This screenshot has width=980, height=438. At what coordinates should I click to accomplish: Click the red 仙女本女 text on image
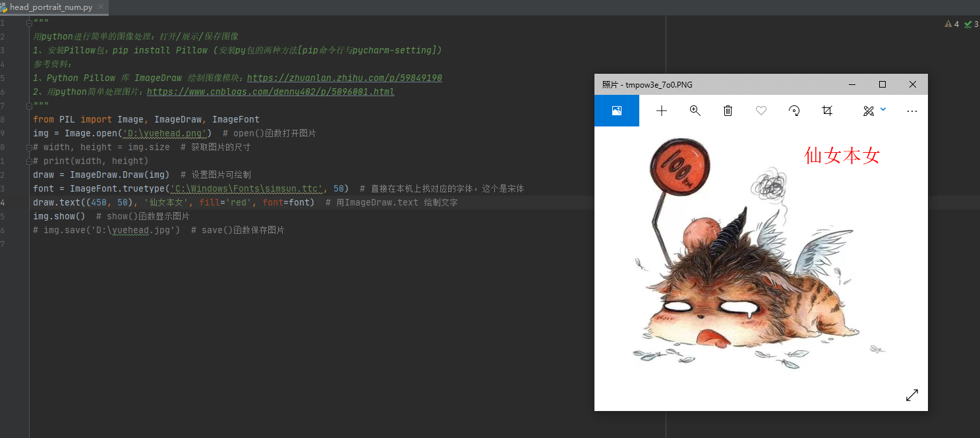point(842,156)
